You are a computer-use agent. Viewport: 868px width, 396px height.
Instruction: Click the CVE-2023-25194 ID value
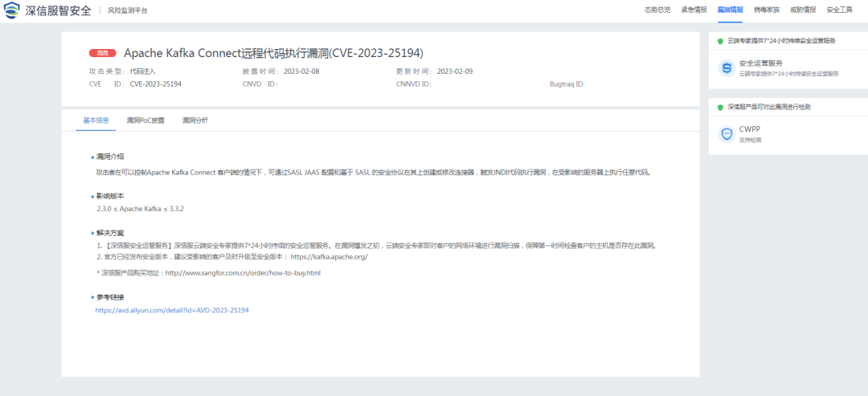[156, 84]
